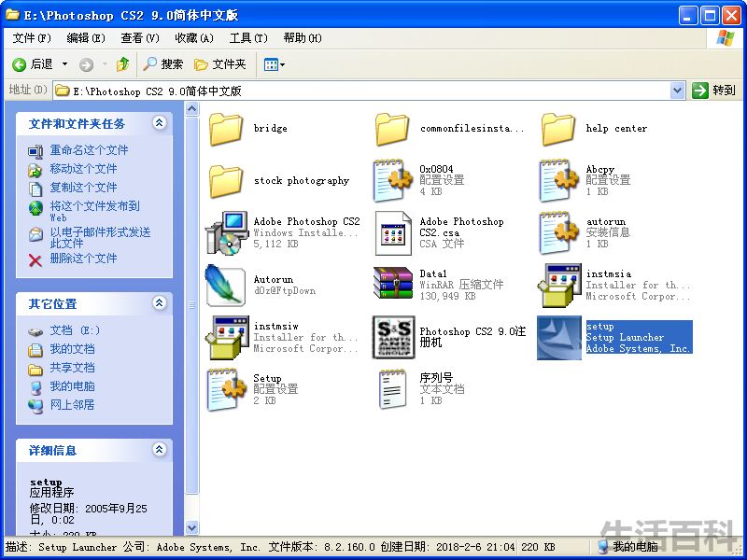Screen dimensions: 747x560
Task: Click the 搜索 search toolbar button
Action: click(162, 63)
